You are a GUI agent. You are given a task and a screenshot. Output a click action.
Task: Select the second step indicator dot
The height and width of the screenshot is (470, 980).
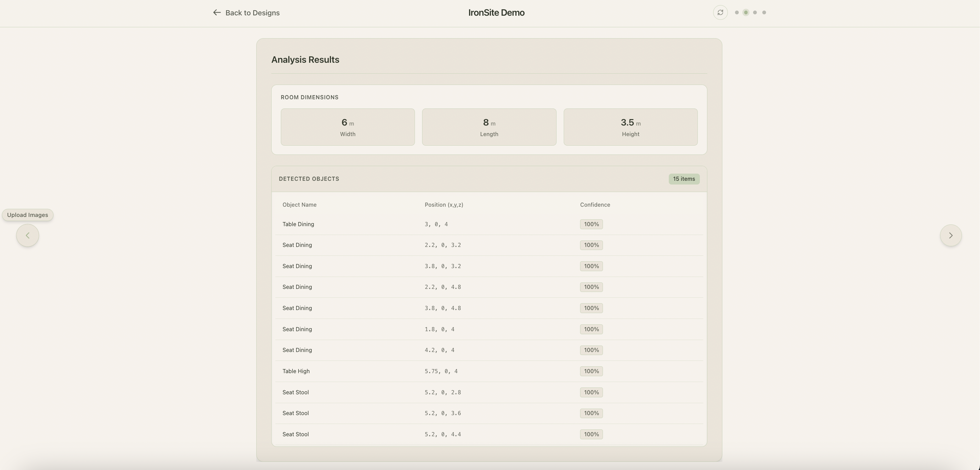pos(746,13)
